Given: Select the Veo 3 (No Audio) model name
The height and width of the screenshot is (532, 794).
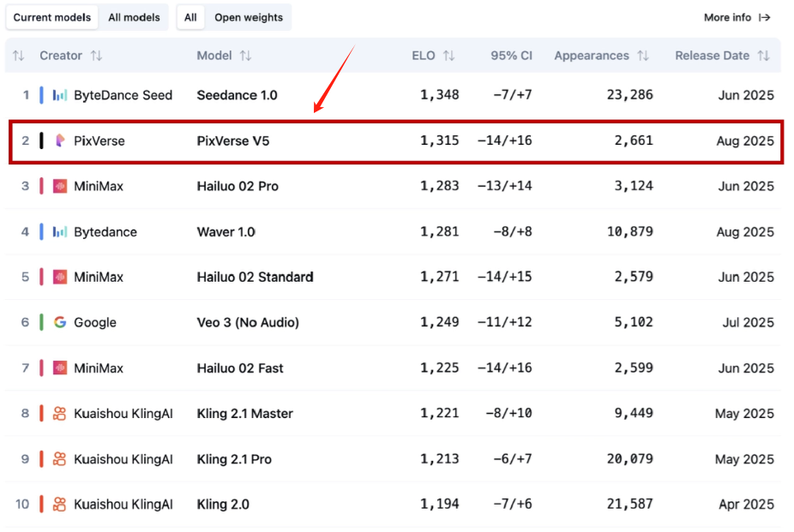Looking at the screenshot, I should point(248,322).
